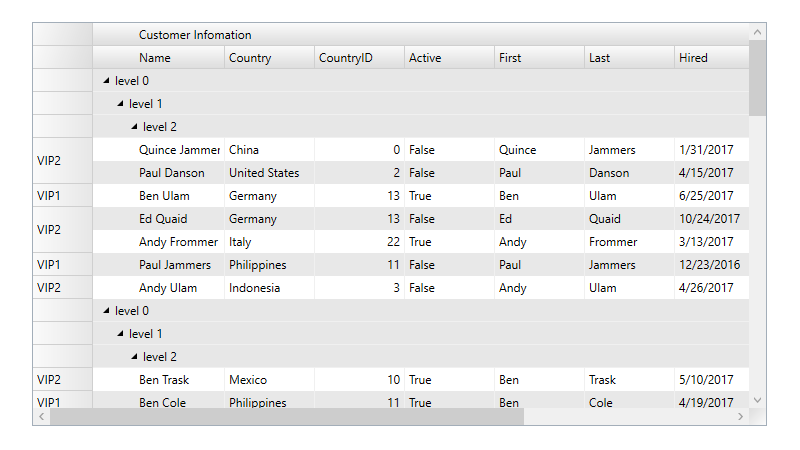Collapse the first level 0 group

107,81
